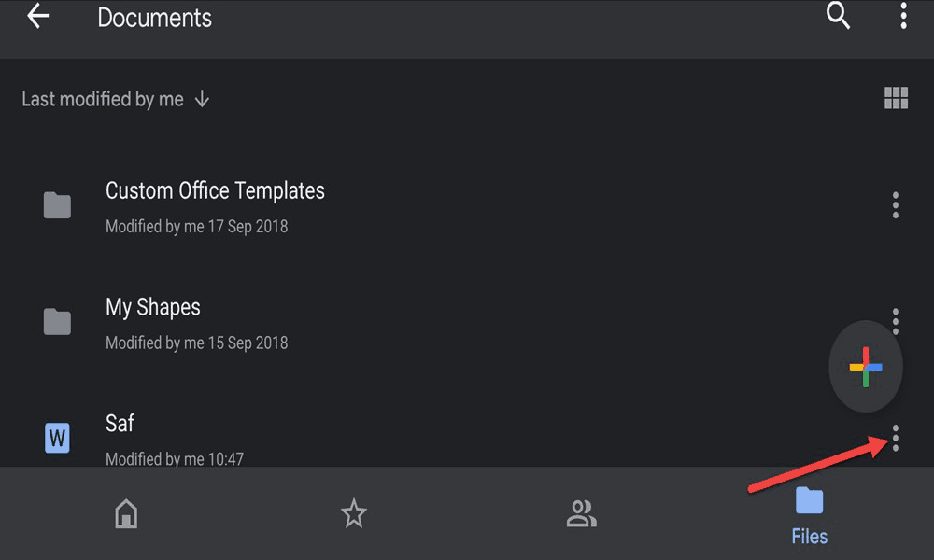Tap the colorful plus create button
The height and width of the screenshot is (560, 934).
coord(866,367)
